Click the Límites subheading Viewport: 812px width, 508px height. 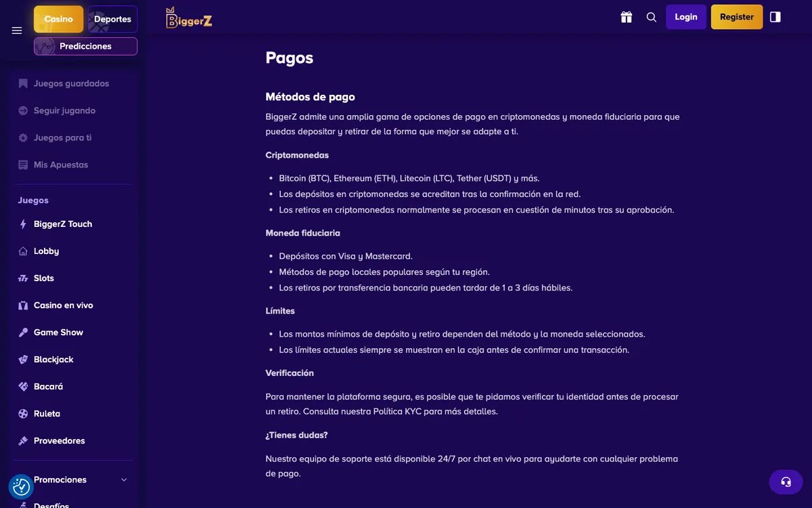(x=280, y=311)
